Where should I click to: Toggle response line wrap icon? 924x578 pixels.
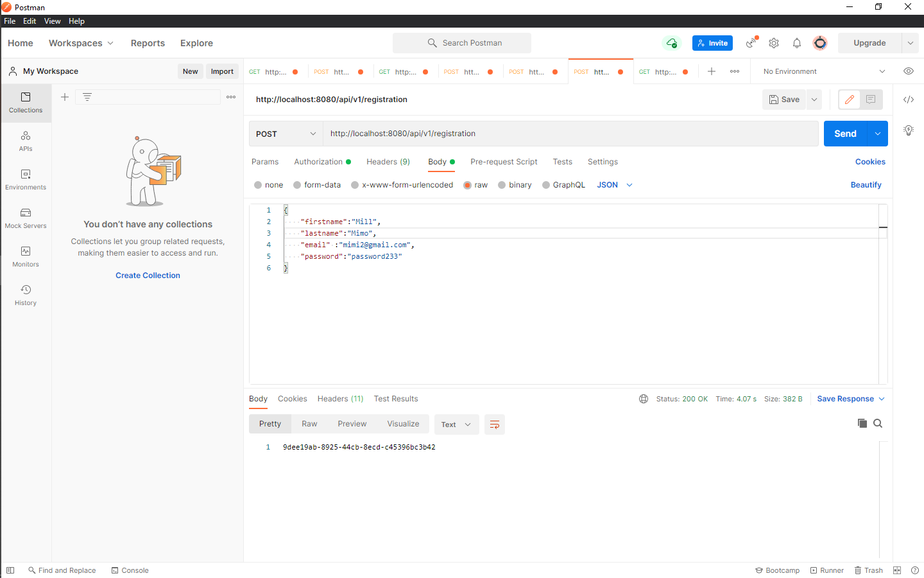(x=495, y=425)
